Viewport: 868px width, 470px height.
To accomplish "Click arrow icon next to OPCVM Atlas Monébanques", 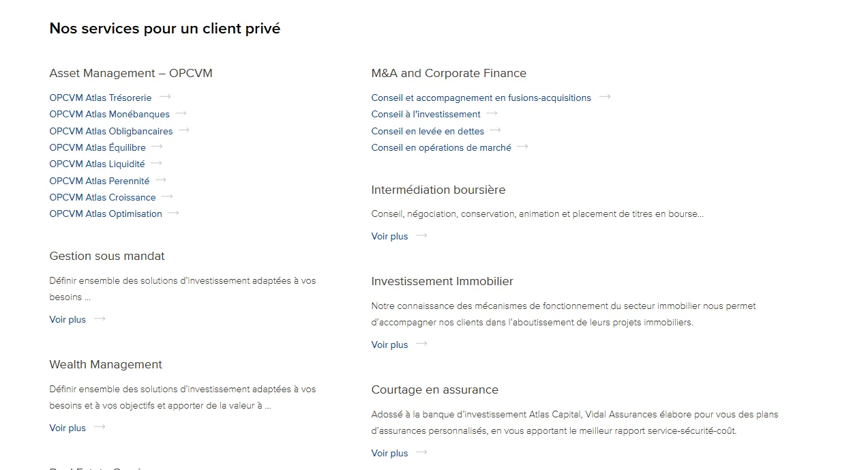I will click(x=181, y=113).
